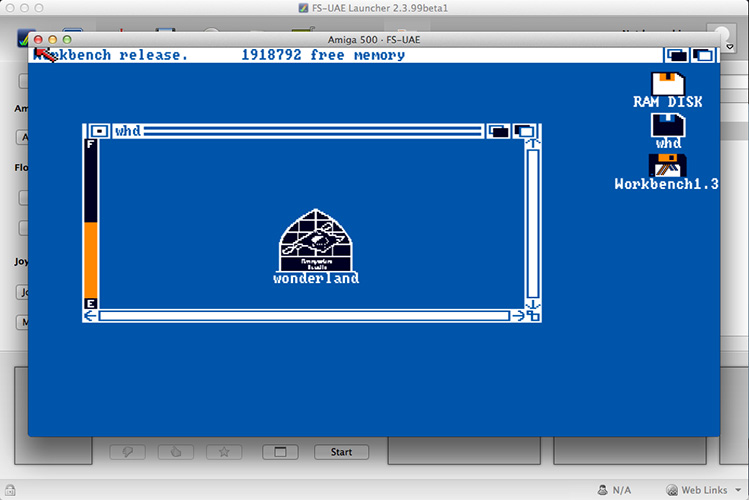
Task: Click the whd window title bar
Action: 300,131
